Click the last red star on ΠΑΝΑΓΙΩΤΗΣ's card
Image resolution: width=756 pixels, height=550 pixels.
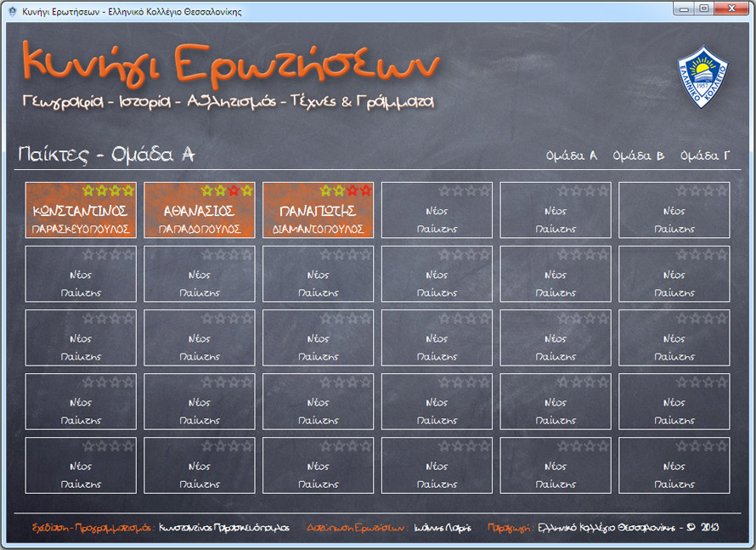click(x=365, y=190)
